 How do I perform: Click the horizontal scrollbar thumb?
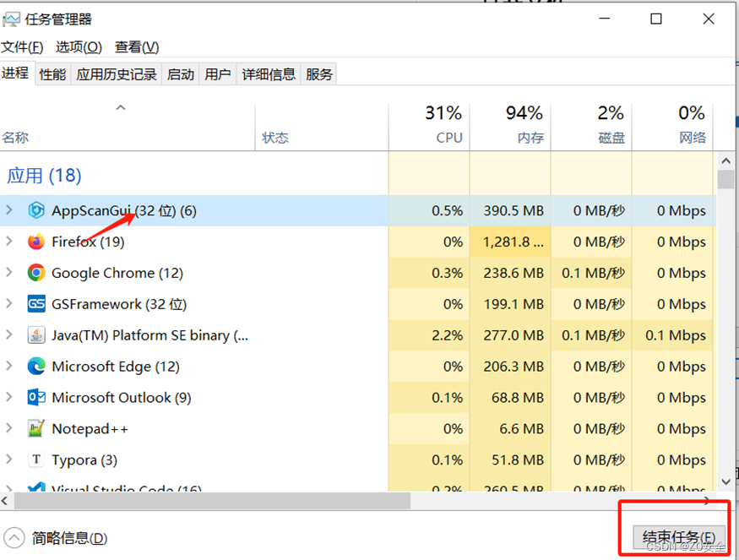click(x=212, y=501)
